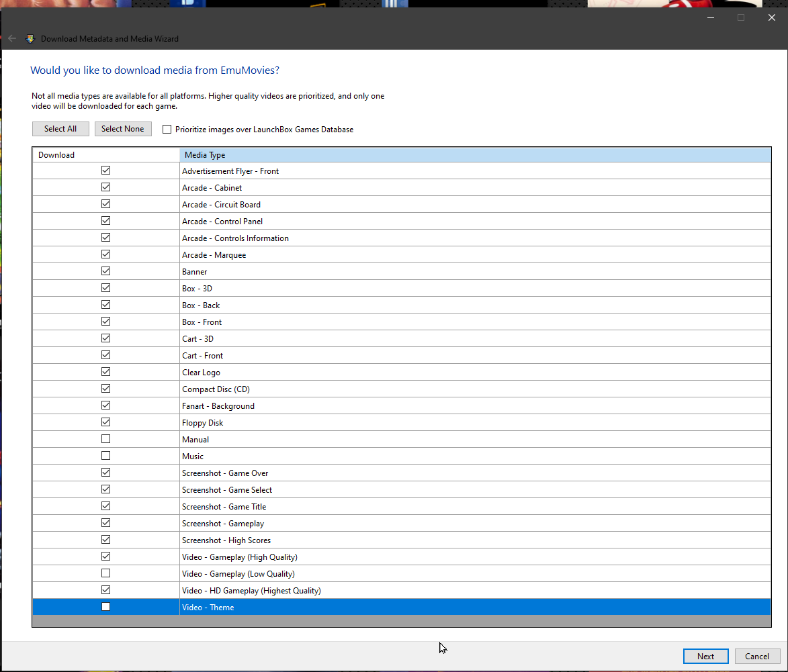Toggle Screenshot - Game Select checkbox

coord(105,489)
